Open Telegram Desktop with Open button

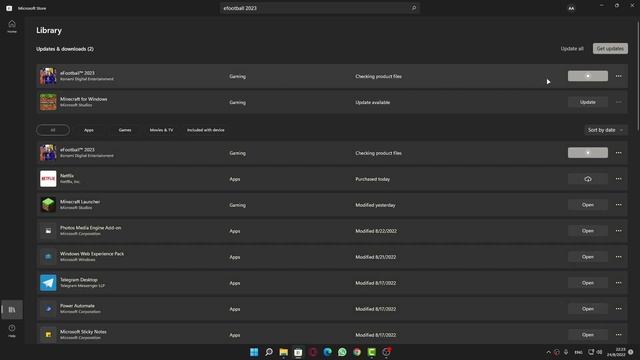588,283
